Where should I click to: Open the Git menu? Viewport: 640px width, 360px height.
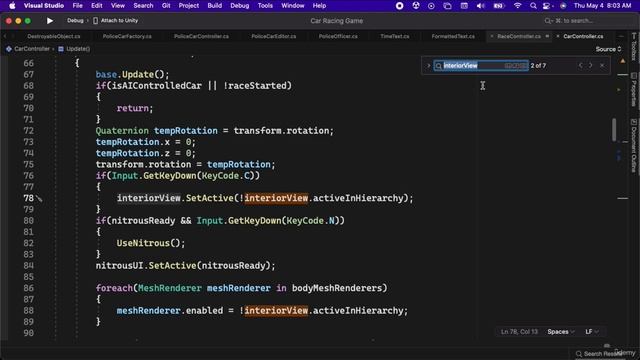166,6
